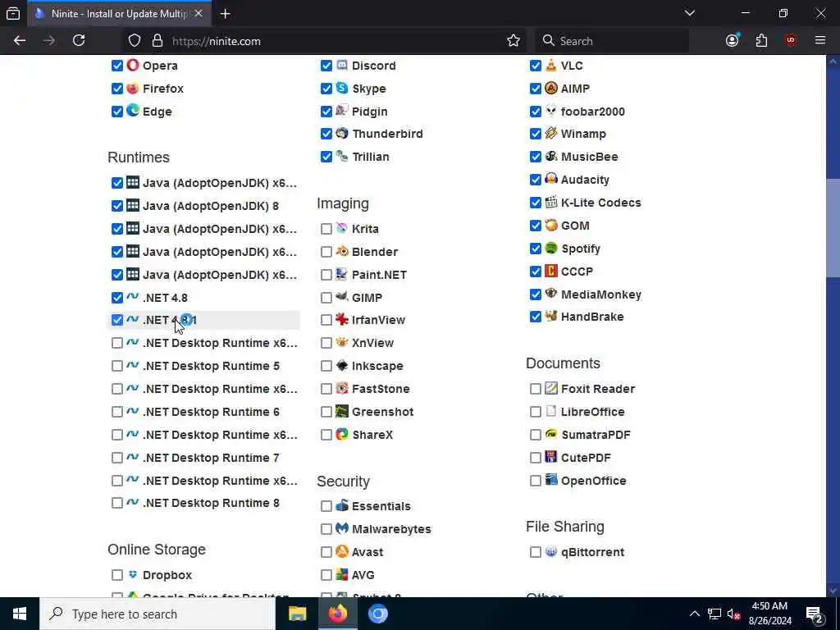Screen dimensions: 840x630
Task: Select the LibreOffice checkbox
Action: point(535,412)
